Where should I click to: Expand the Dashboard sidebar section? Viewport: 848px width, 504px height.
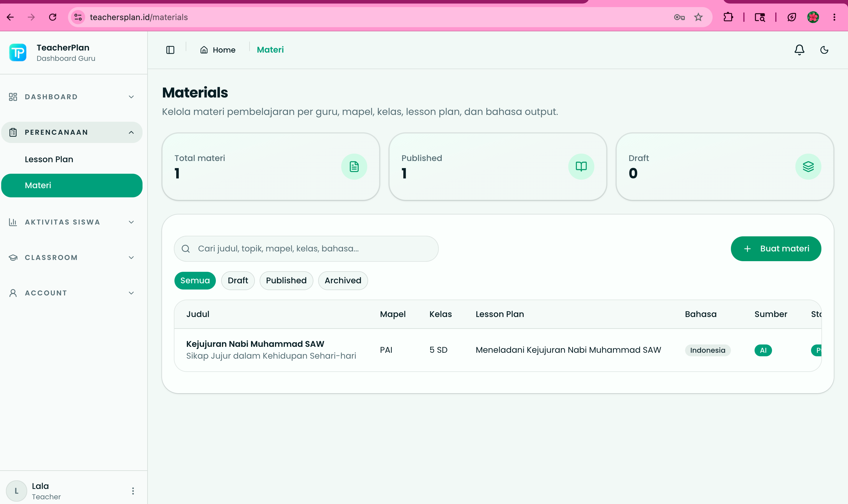(x=72, y=97)
